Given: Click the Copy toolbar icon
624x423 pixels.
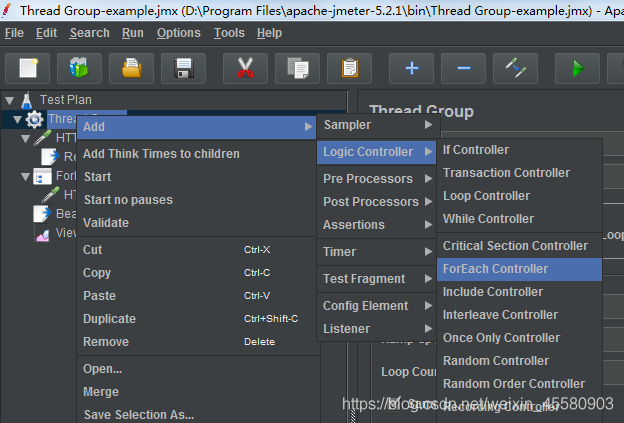Looking at the screenshot, I should (297, 68).
